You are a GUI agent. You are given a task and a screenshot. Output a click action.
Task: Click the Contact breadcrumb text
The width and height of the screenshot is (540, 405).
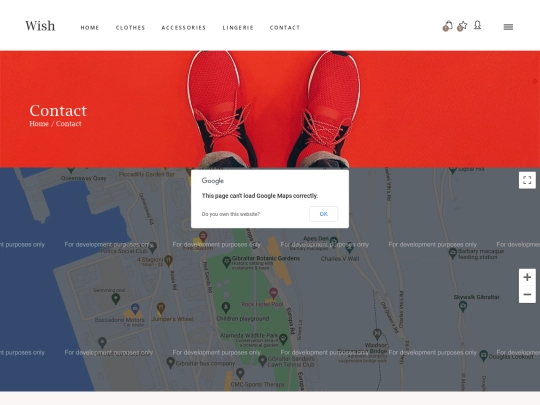pyautogui.click(x=69, y=124)
